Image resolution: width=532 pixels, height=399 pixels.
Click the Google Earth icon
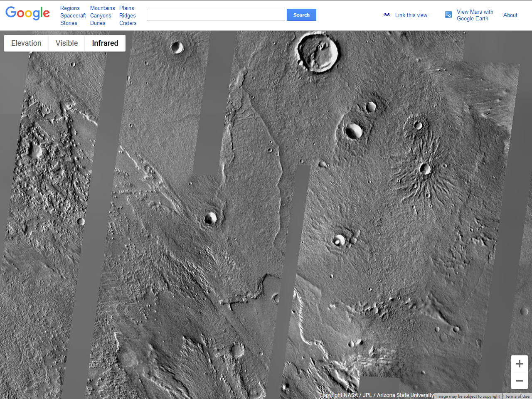(x=448, y=15)
